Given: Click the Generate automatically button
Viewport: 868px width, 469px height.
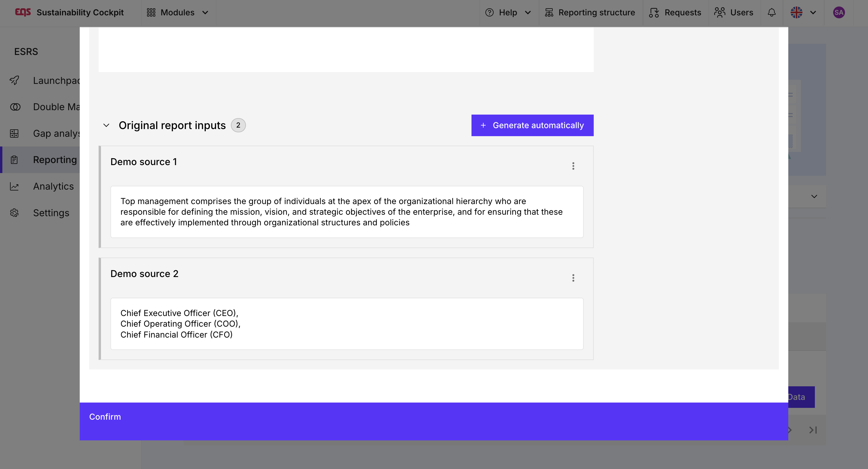Looking at the screenshot, I should [x=532, y=126].
